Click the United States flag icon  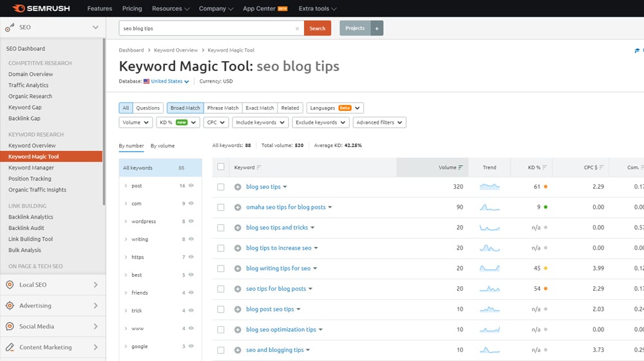146,81
